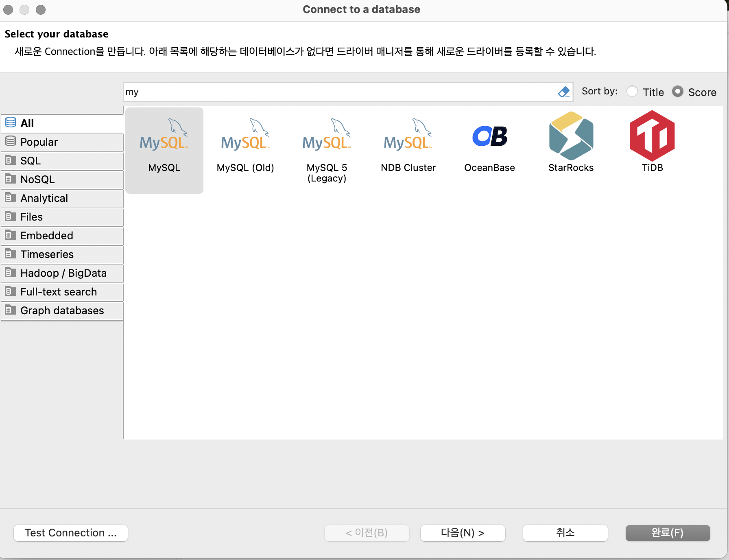Open the Full-text search category
Image resolution: width=729 pixels, height=560 pixels.
[x=62, y=292]
